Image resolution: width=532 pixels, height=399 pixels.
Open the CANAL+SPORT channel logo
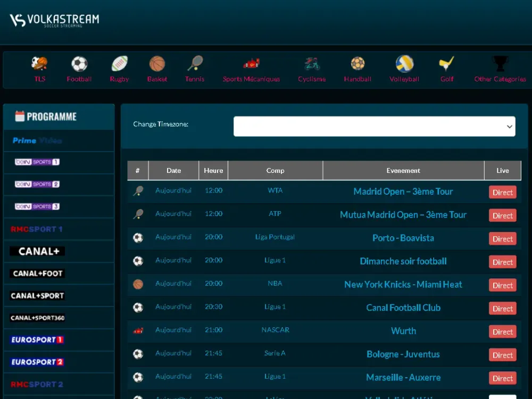pyautogui.click(x=37, y=295)
